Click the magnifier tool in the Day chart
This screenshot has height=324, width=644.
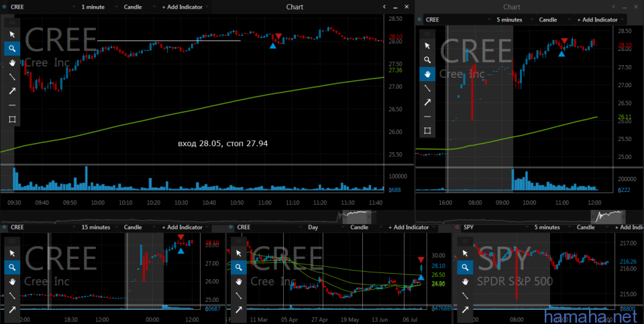[239, 268]
